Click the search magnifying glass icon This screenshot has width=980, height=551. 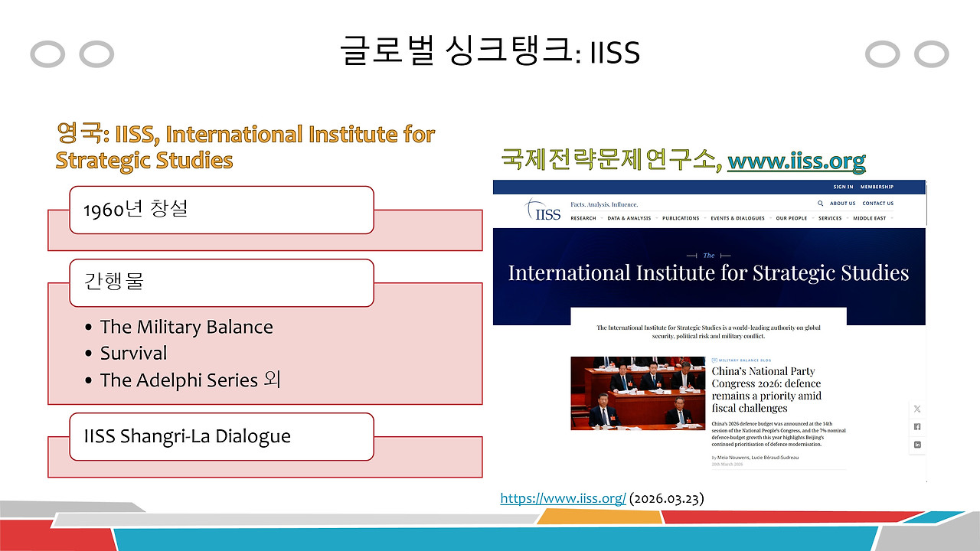click(819, 203)
